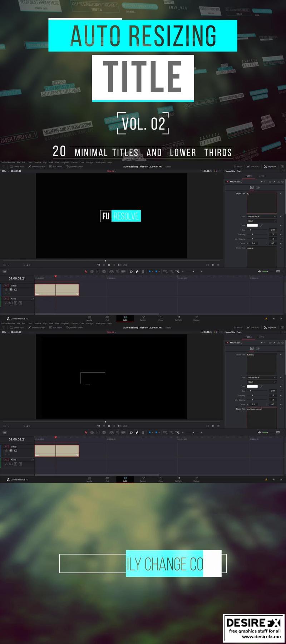Choose Selection arrow tool in FU RESOLVE window

[86, 272]
